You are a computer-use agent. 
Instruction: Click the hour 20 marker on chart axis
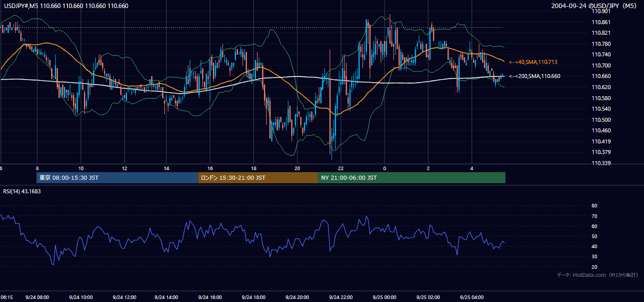coord(297,168)
